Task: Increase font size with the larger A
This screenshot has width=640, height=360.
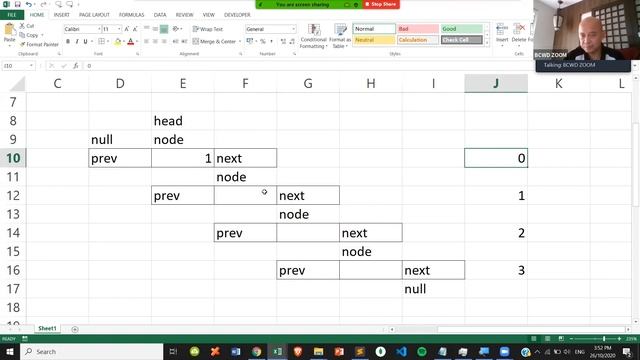Action: [127, 29]
